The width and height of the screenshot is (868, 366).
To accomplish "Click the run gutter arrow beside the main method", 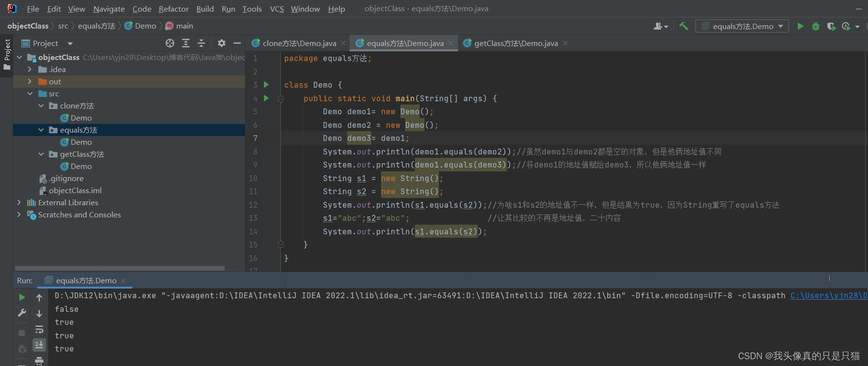I will pyautogui.click(x=266, y=98).
